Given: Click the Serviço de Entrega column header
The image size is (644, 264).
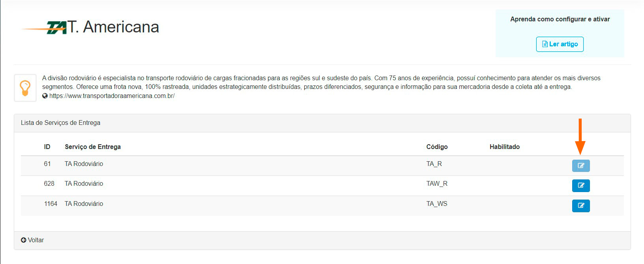Looking at the screenshot, I should [93, 147].
